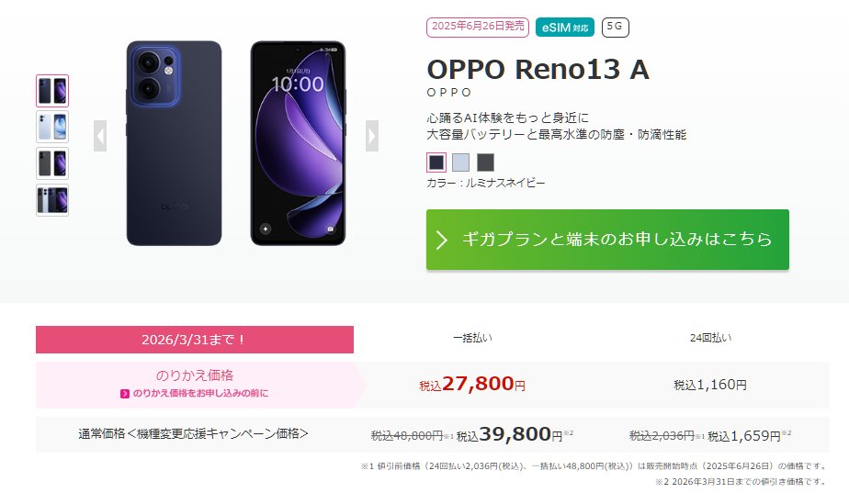Click the chevron on the green apply button
This screenshot has width=849, height=504.
coord(442,240)
